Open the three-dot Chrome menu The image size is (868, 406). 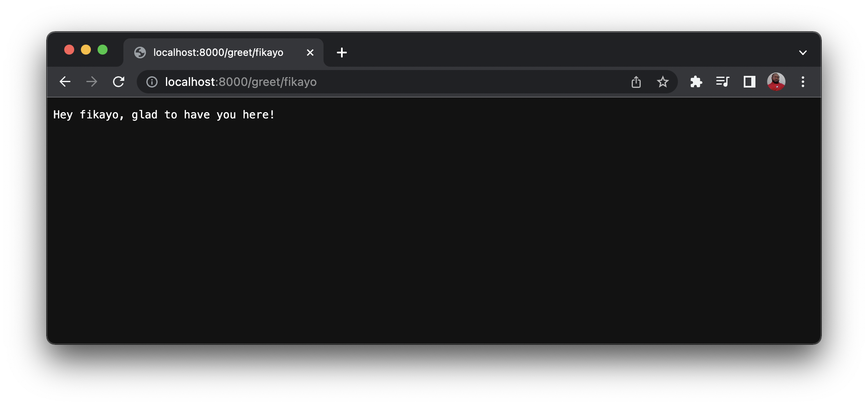[x=803, y=82]
